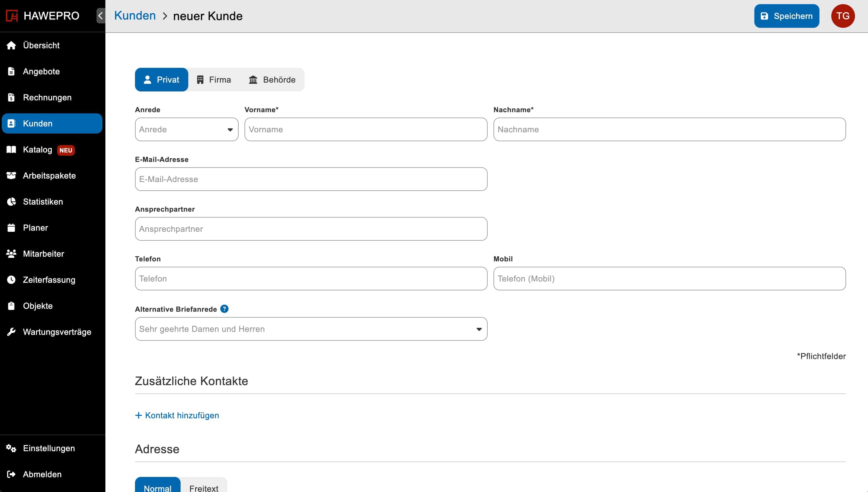The height and width of the screenshot is (492, 868).
Task: Collapse the sidebar with the chevron
Action: (x=100, y=16)
